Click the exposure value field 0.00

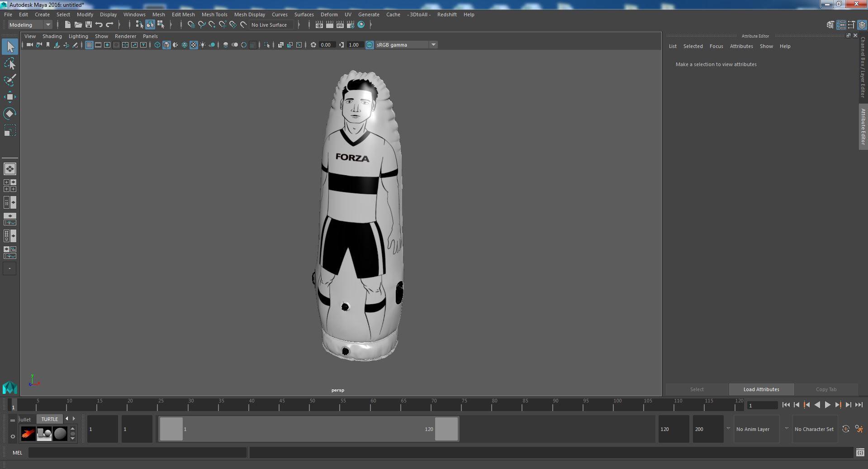(x=327, y=45)
